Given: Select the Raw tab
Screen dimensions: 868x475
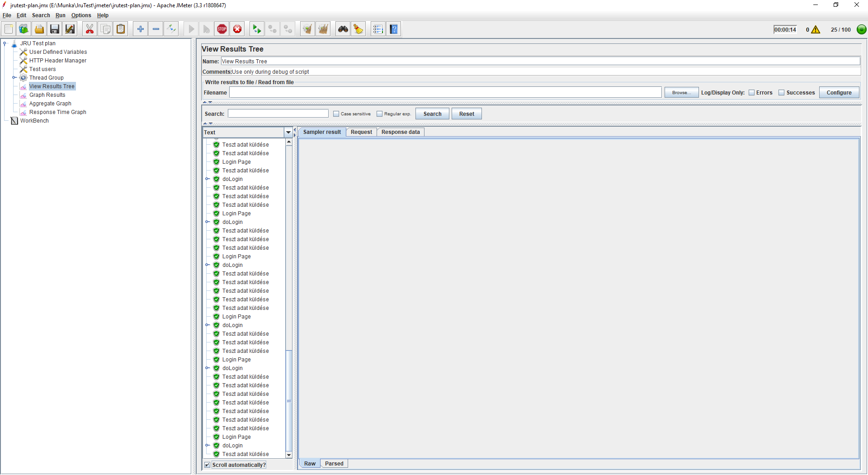Looking at the screenshot, I should (310, 464).
